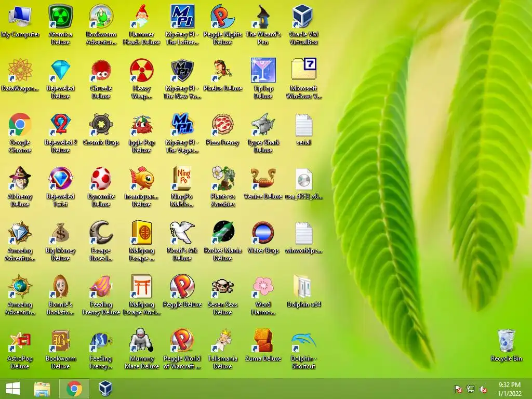
Task: Select the Bejeweled Deluxe diamond icon
Action: click(60, 70)
